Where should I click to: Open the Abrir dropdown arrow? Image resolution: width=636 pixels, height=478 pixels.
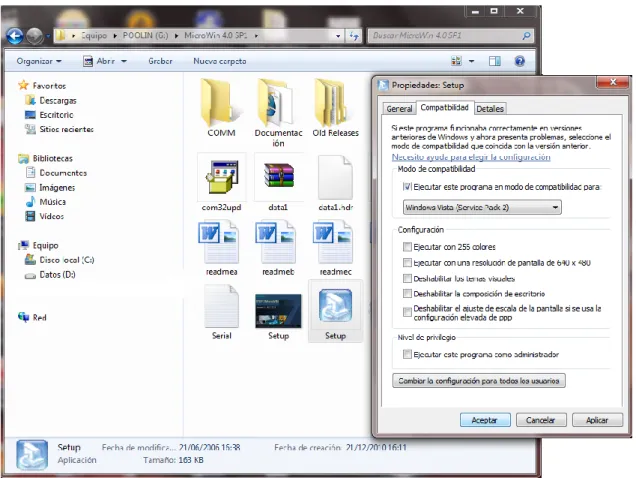pyautogui.click(x=124, y=61)
